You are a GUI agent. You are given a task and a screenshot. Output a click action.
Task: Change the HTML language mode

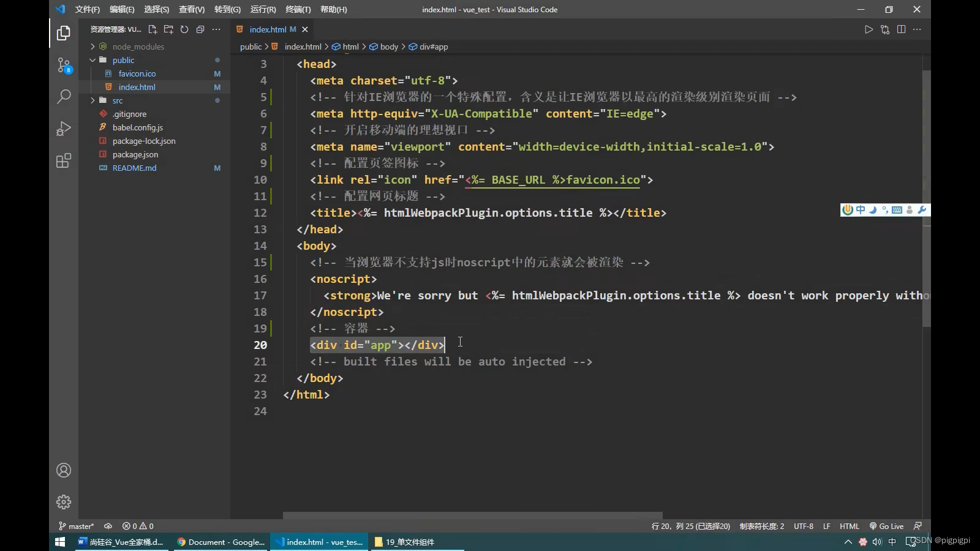click(850, 526)
